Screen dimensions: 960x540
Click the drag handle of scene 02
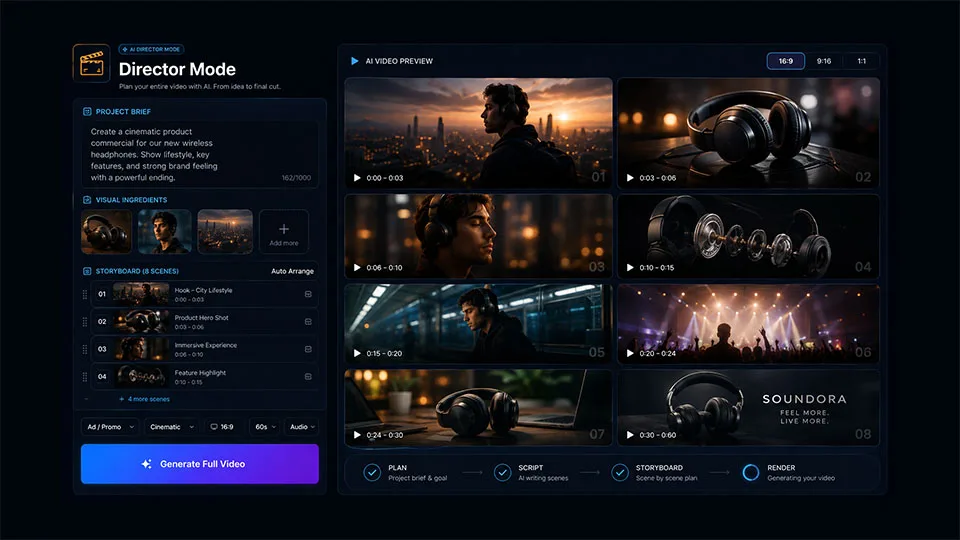[x=85, y=321]
